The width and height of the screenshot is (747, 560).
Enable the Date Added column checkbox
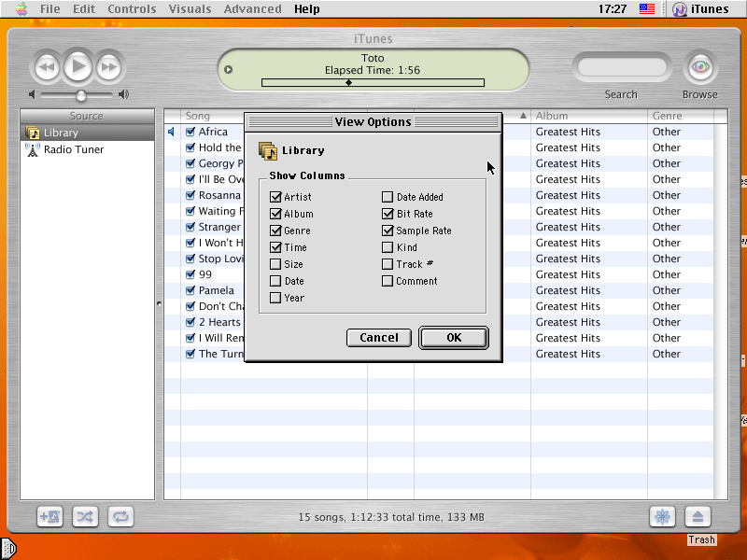click(388, 197)
